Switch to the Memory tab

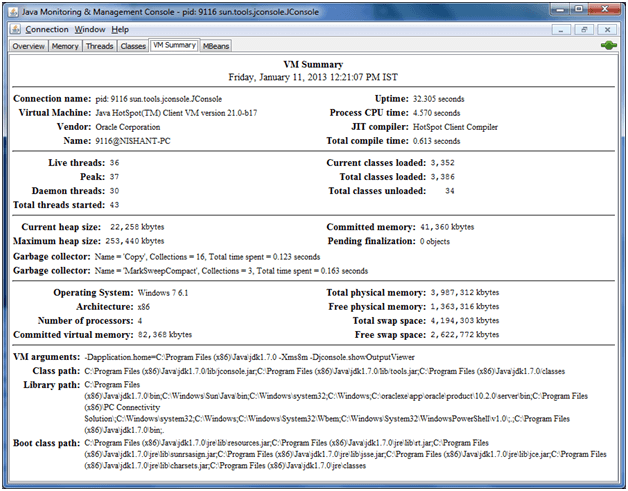click(65, 46)
